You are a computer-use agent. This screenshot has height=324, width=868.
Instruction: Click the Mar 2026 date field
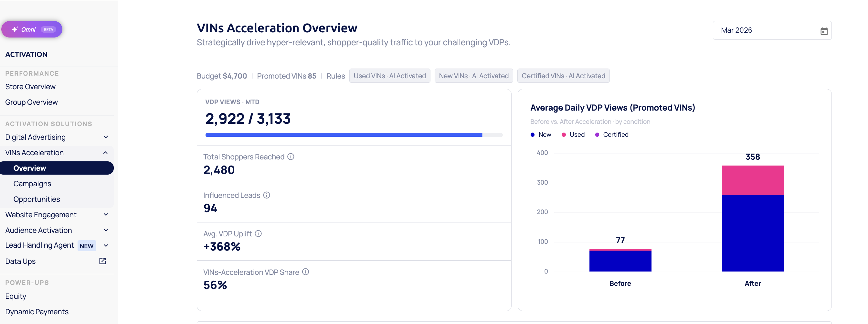coord(765,30)
